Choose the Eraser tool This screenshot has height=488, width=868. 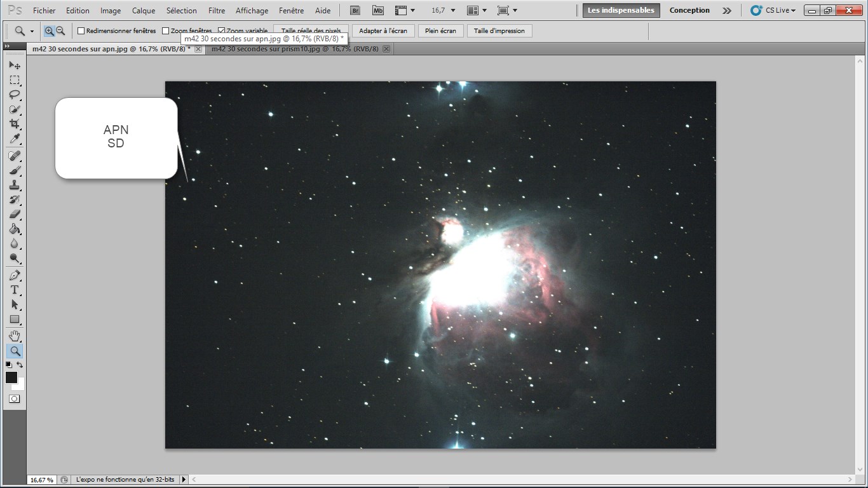click(15, 214)
